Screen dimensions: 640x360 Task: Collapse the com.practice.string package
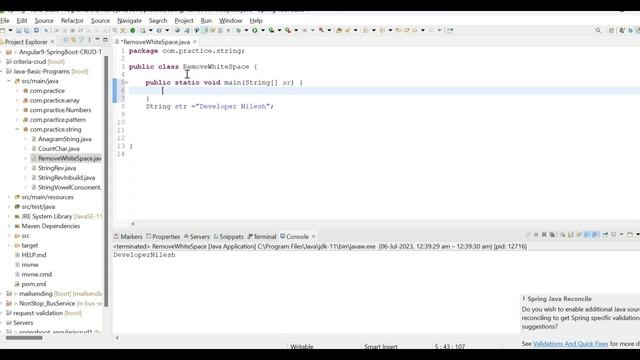[x=17, y=129]
